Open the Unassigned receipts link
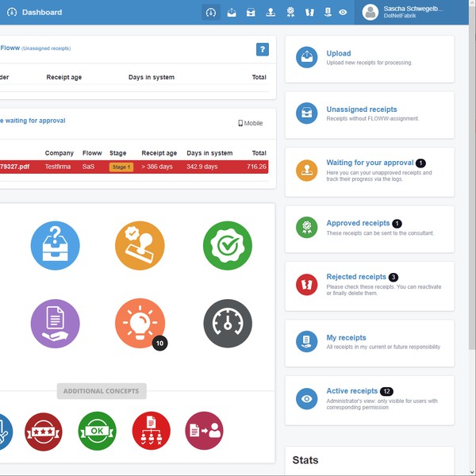476x476 pixels. click(362, 109)
